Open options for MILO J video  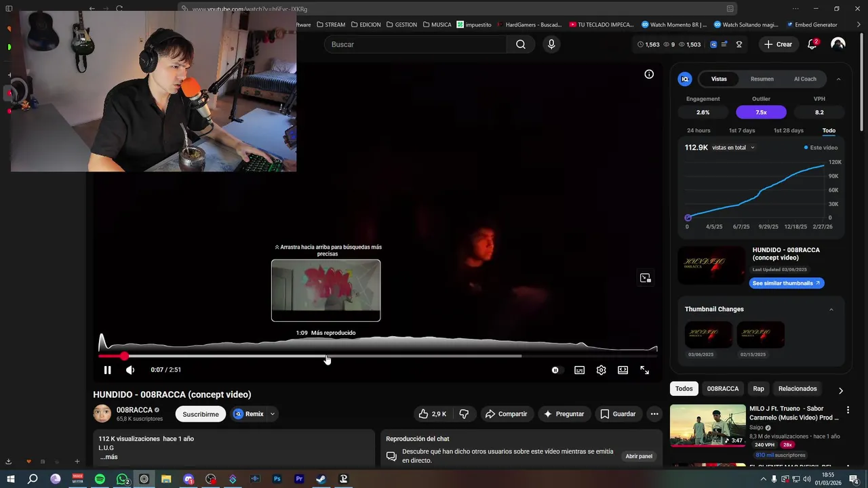pyautogui.click(x=847, y=410)
